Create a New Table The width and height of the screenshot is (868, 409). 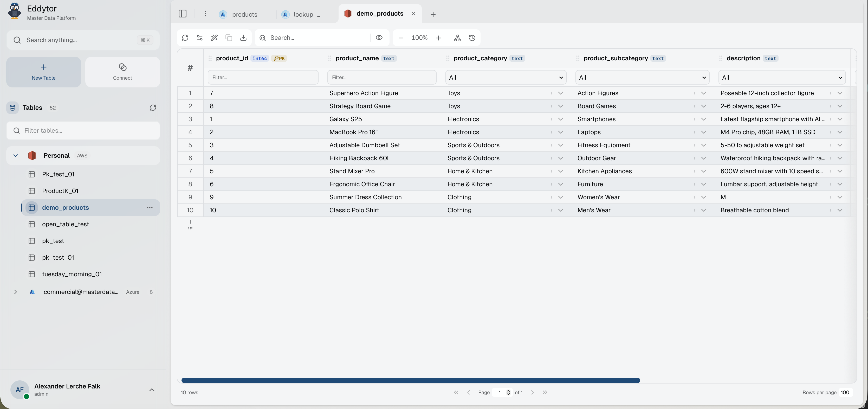click(43, 72)
